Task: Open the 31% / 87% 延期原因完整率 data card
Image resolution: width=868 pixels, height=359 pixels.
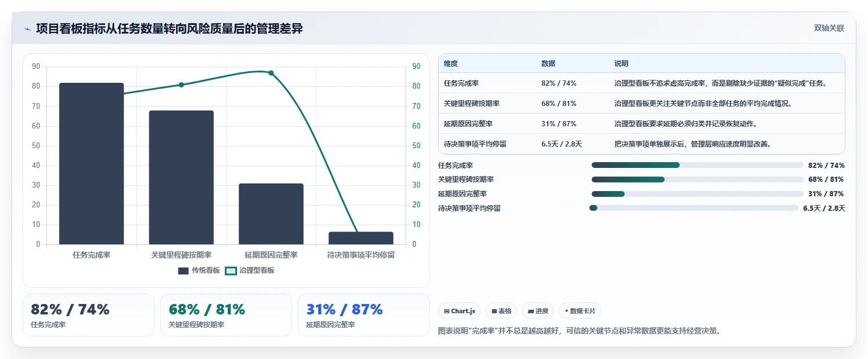Action: [364, 315]
